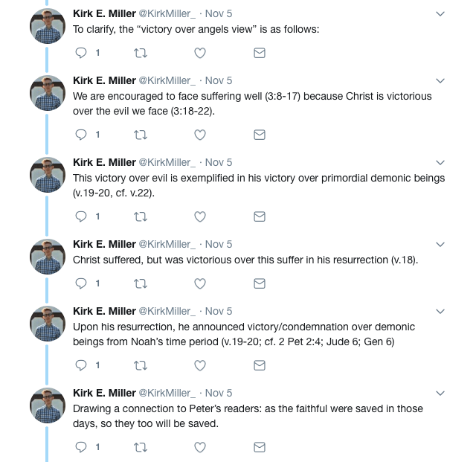The width and height of the screenshot is (476, 462).
Task: Open more options for the "To clarify" tweet
Action: [x=440, y=13]
